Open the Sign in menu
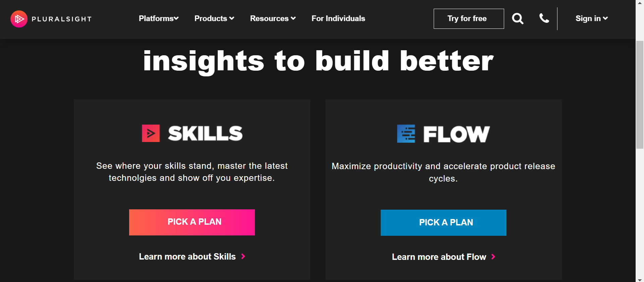The height and width of the screenshot is (282, 644). pyautogui.click(x=591, y=18)
